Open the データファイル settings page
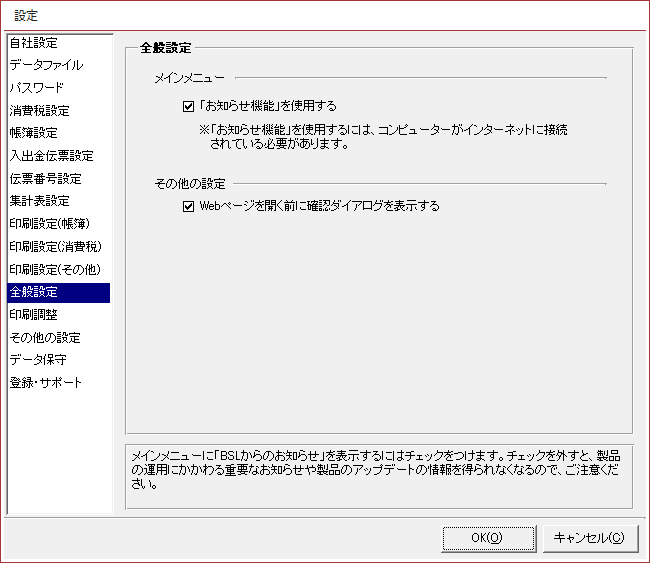 click(x=46, y=65)
